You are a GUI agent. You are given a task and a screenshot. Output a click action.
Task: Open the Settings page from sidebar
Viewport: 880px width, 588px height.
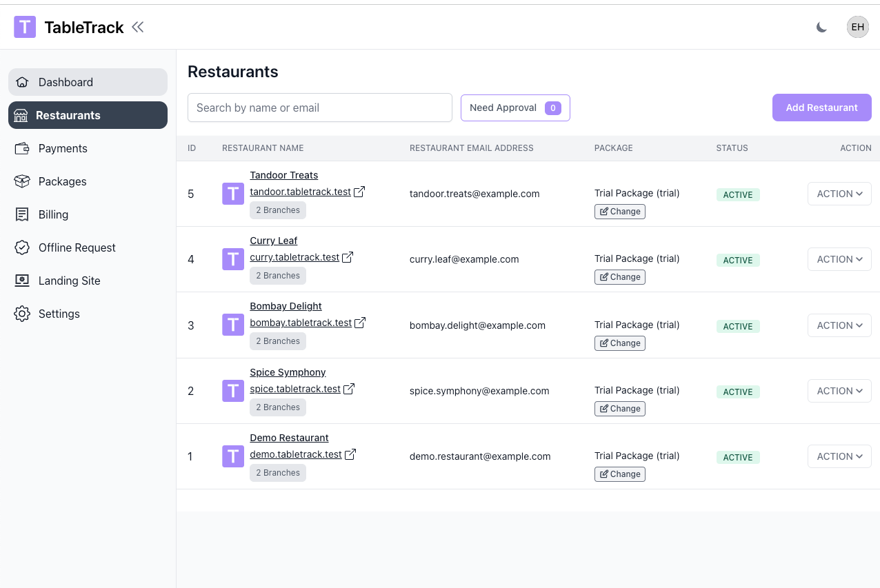coord(59,314)
